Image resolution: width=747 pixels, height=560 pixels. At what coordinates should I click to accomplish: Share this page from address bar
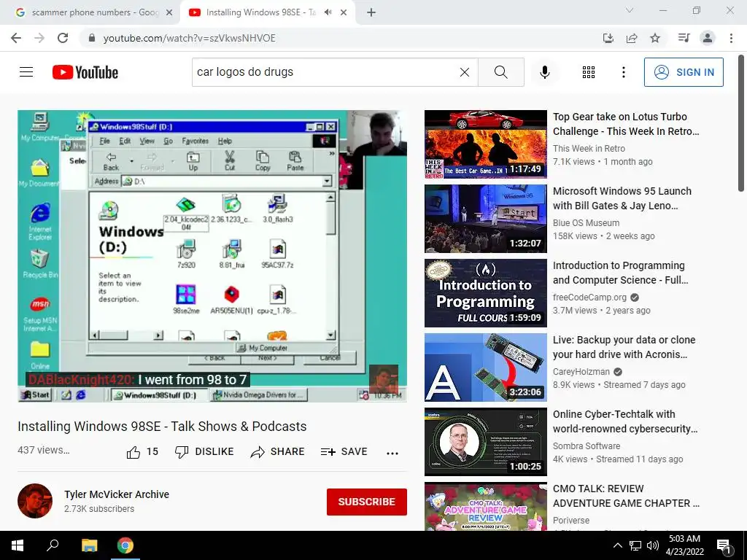pos(632,38)
